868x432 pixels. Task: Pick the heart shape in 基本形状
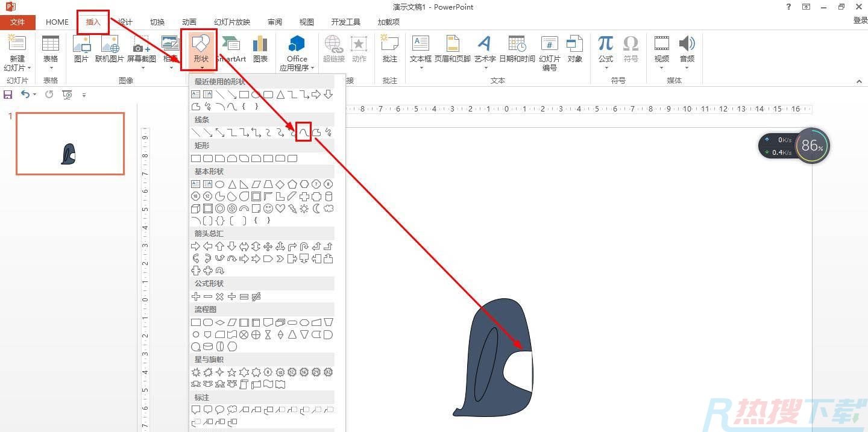pyautogui.click(x=280, y=208)
